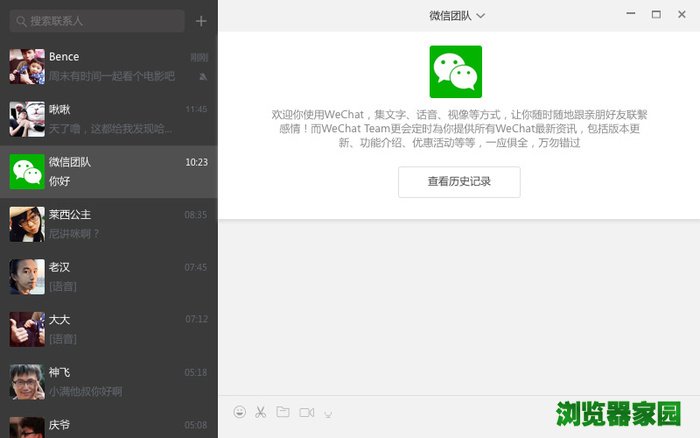Click the green 微信团队 avatar in the list
Viewport: 700px width, 438px height.
coord(27,172)
